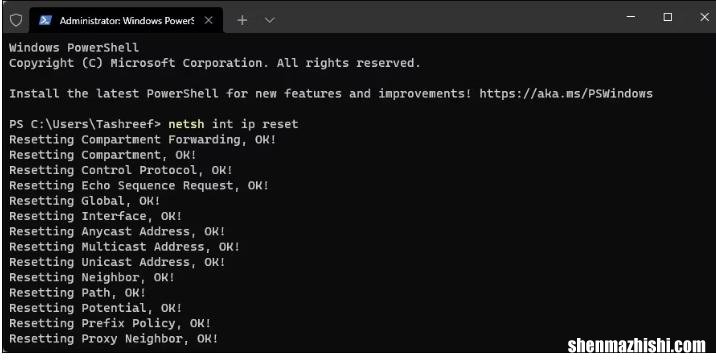Select the Administrator: Windows PowerShell tab
716x361 pixels.
pyautogui.click(x=126, y=20)
